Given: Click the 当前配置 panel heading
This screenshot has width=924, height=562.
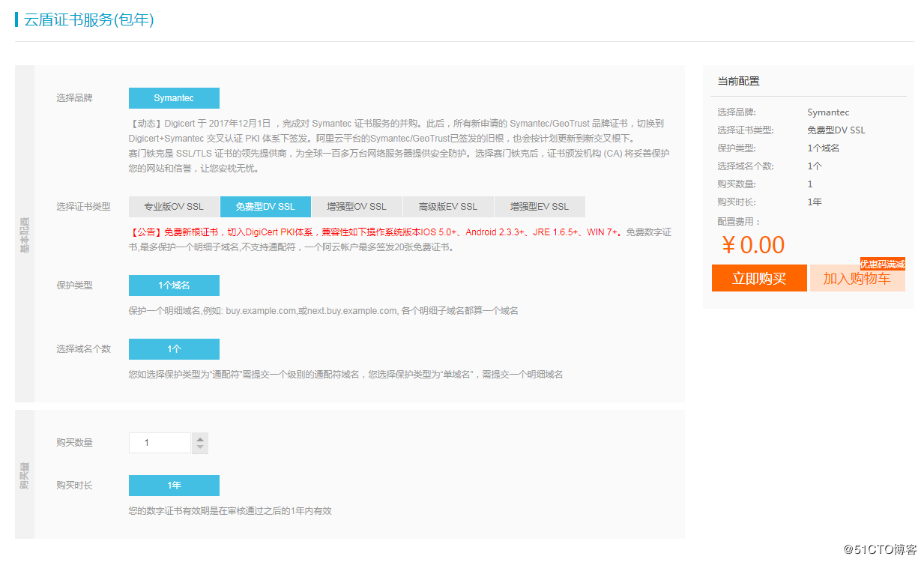Looking at the screenshot, I should tap(738, 81).
